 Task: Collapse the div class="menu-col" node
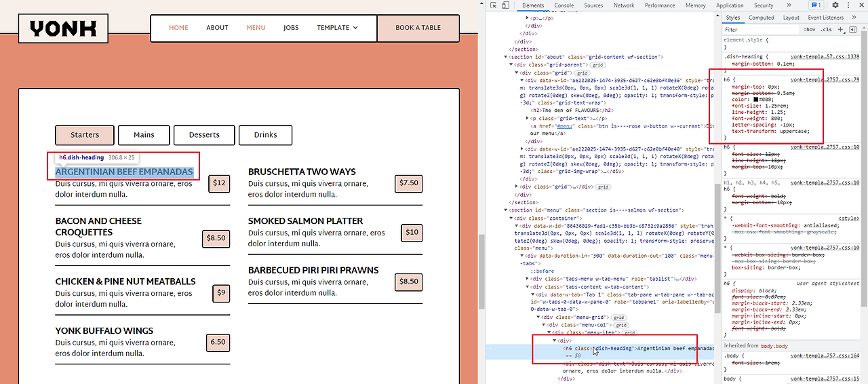[545, 324]
